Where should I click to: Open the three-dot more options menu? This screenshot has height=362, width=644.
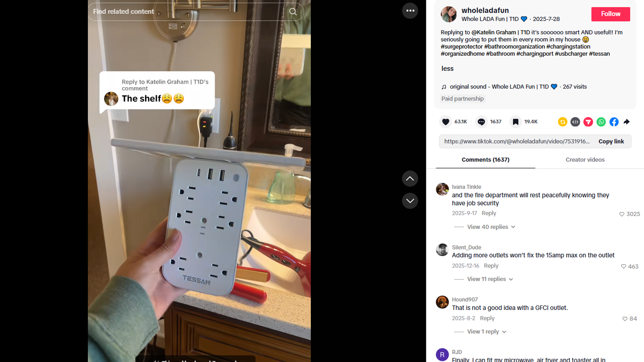(x=410, y=11)
